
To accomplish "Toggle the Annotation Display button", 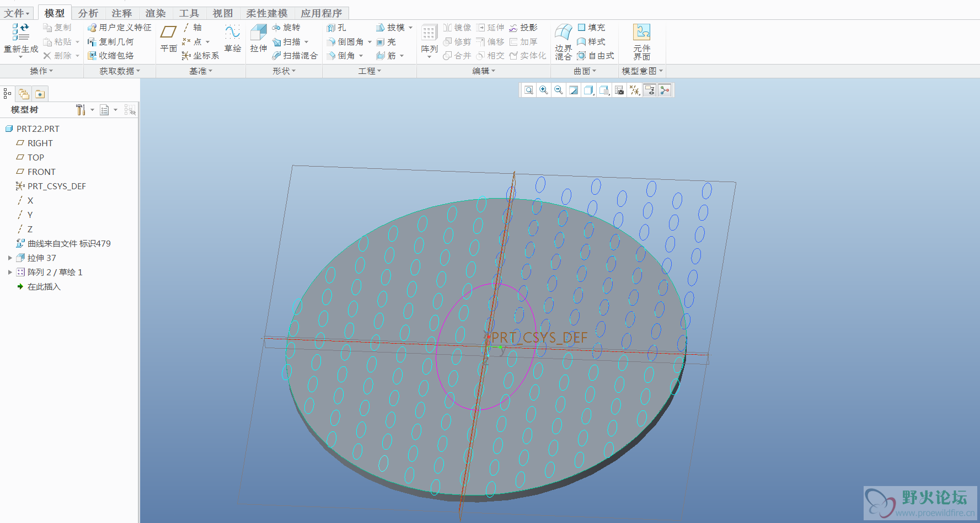I will coord(650,90).
